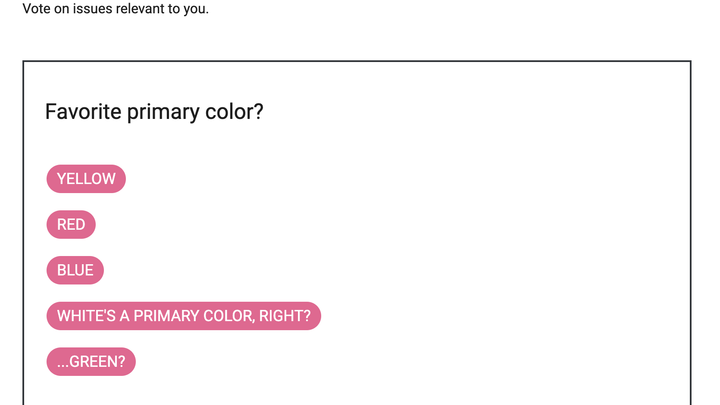
Task: Select the last visible poll answer
Action: [x=91, y=362]
